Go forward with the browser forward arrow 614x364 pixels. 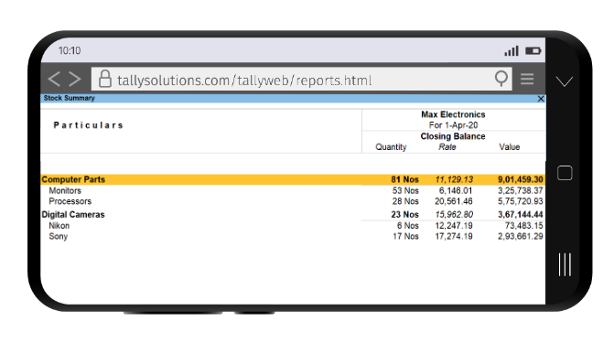coord(75,79)
